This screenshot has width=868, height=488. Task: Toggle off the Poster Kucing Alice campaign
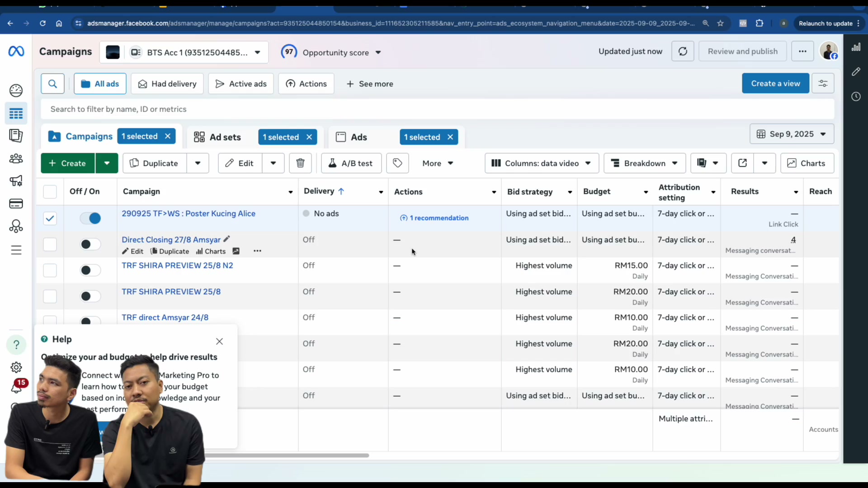click(x=90, y=218)
